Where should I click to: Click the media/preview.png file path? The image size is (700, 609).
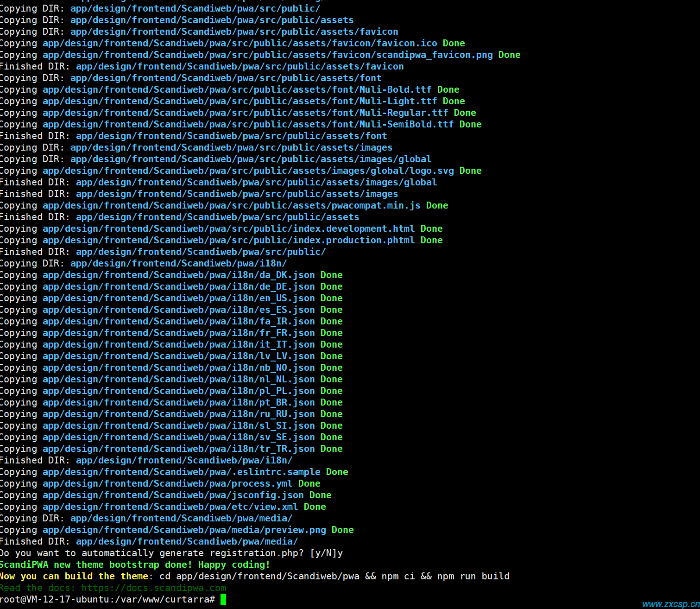tap(184, 530)
